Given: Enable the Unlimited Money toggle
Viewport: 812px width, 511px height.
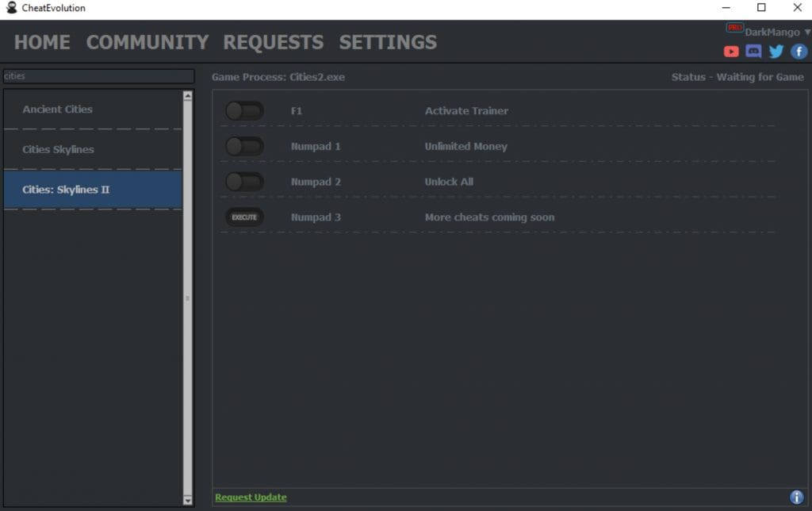Looking at the screenshot, I should [x=244, y=146].
